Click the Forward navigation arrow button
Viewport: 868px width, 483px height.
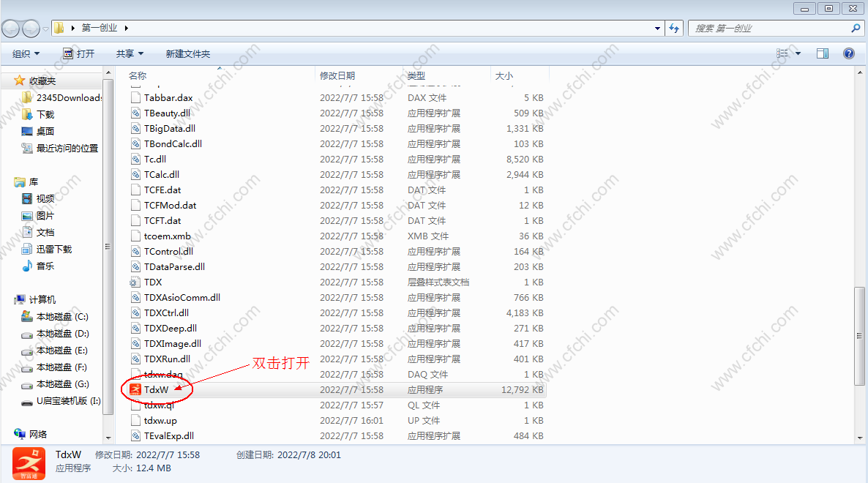tap(31, 29)
